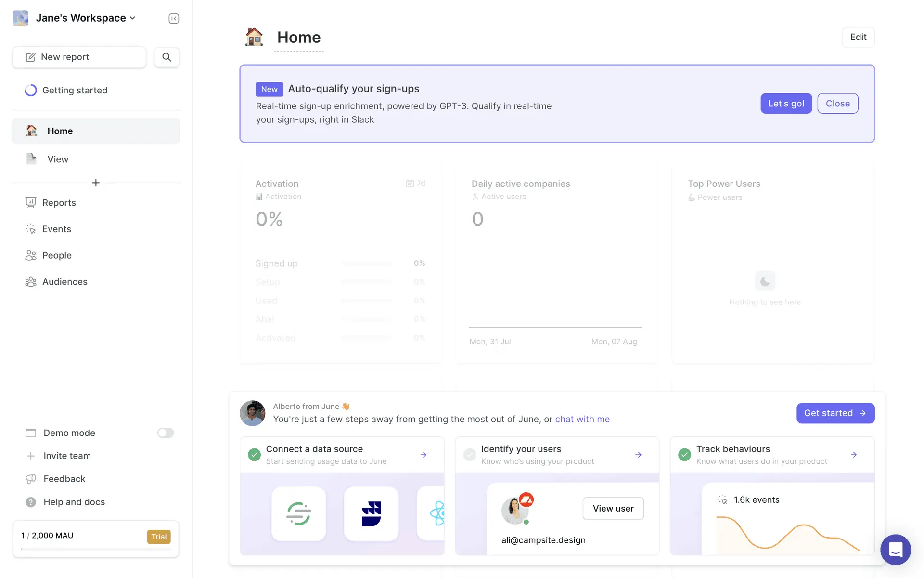This screenshot has width=924, height=578.
Task: Open Reports in sidebar
Action: coord(59,203)
